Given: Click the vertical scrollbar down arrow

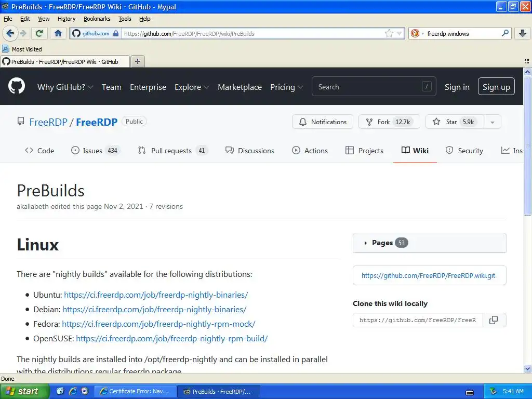Looking at the screenshot, I should pos(527,369).
